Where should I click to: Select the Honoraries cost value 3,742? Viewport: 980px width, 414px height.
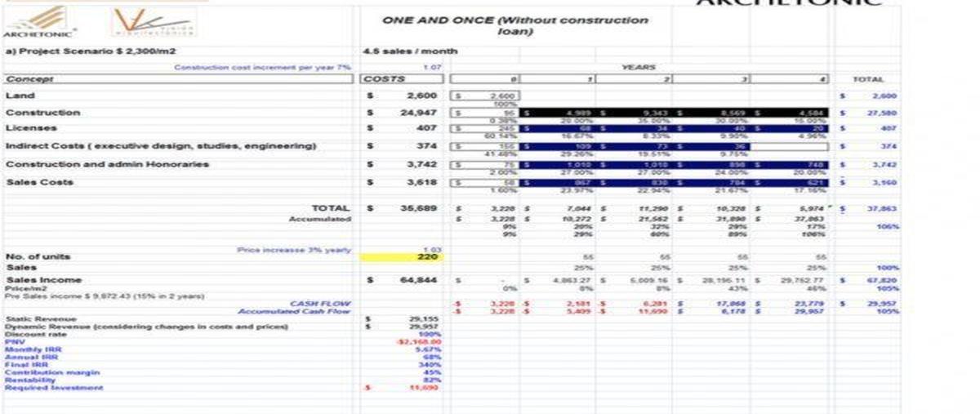pos(423,164)
